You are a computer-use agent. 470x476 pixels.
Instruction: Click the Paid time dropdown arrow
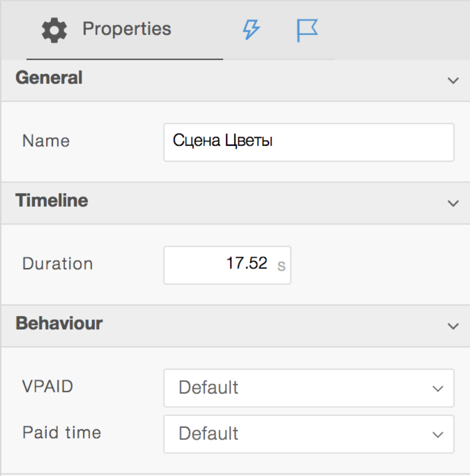[x=438, y=434]
